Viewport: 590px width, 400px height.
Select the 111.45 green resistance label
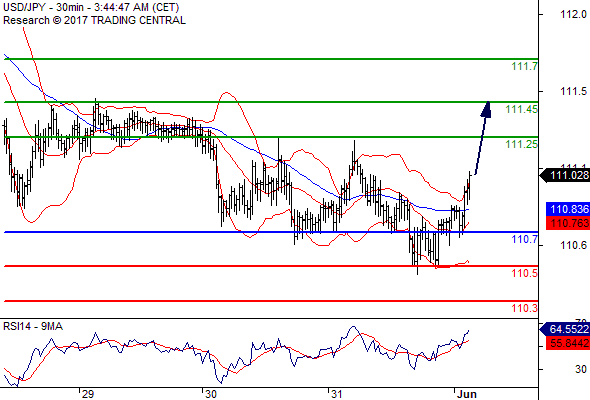(522, 109)
